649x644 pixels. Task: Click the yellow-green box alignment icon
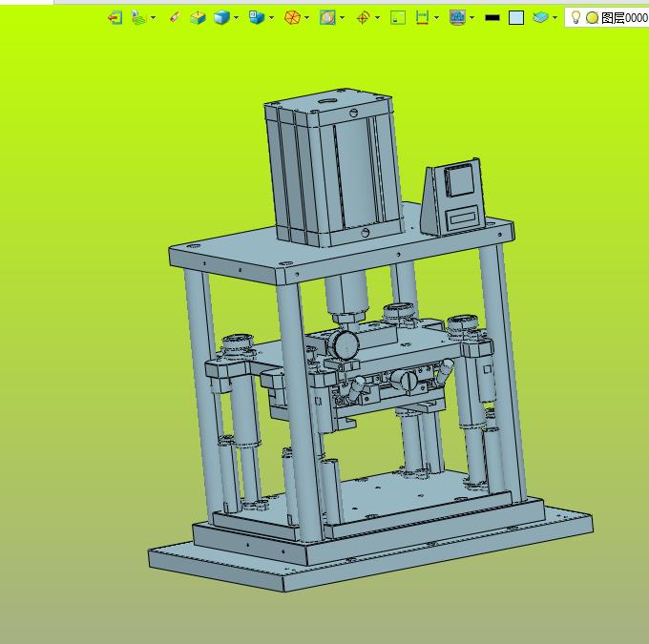pyautogui.click(x=198, y=18)
